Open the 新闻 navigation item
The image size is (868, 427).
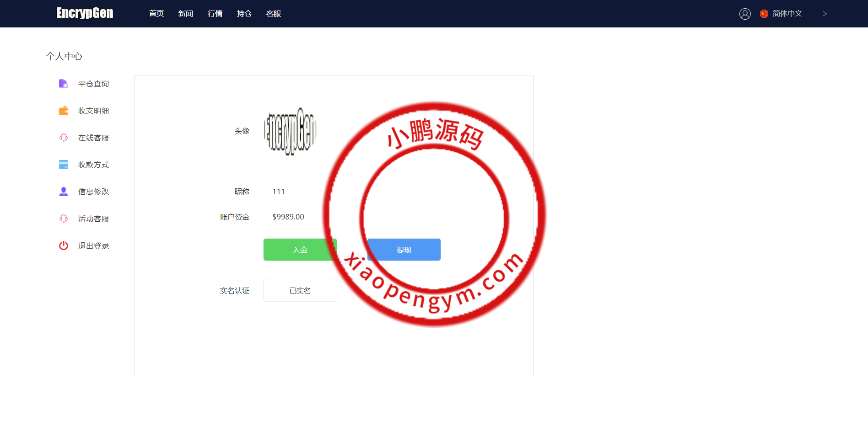click(185, 14)
